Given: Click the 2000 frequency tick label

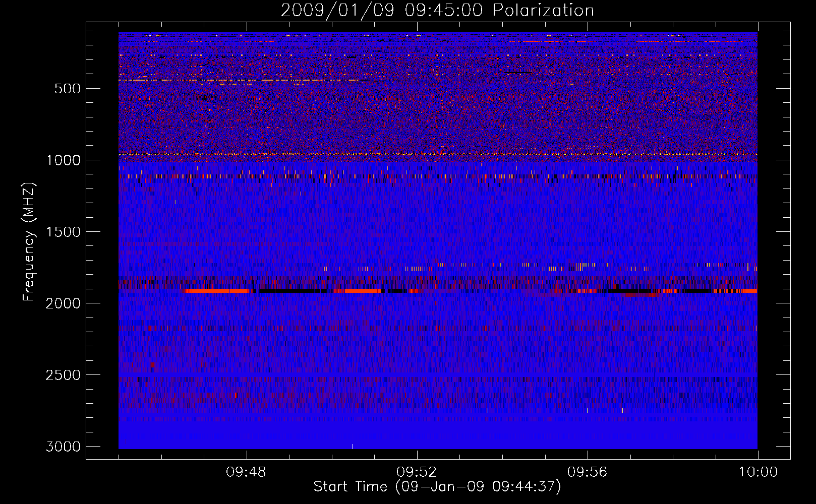Looking at the screenshot, I should [x=63, y=303].
